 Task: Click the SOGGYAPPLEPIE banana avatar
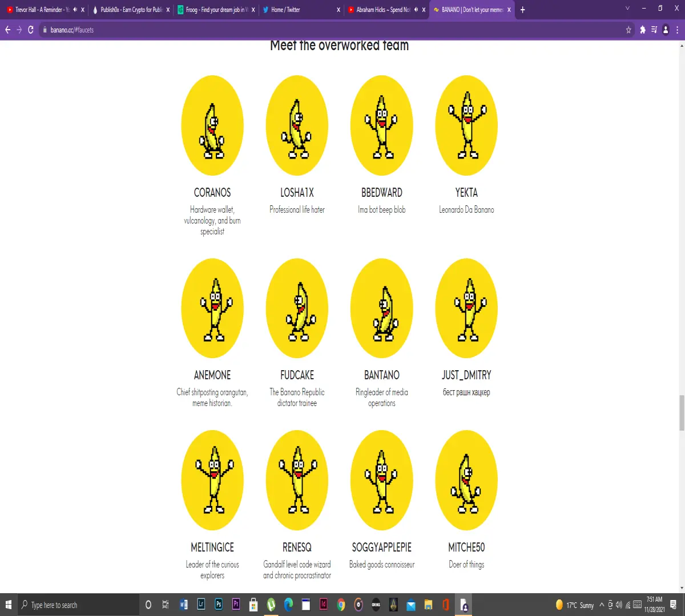pyautogui.click(x=382, y=480)
